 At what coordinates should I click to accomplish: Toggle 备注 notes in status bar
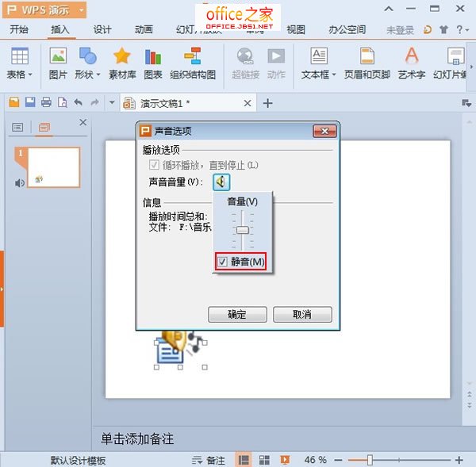(x=208, y=460)
